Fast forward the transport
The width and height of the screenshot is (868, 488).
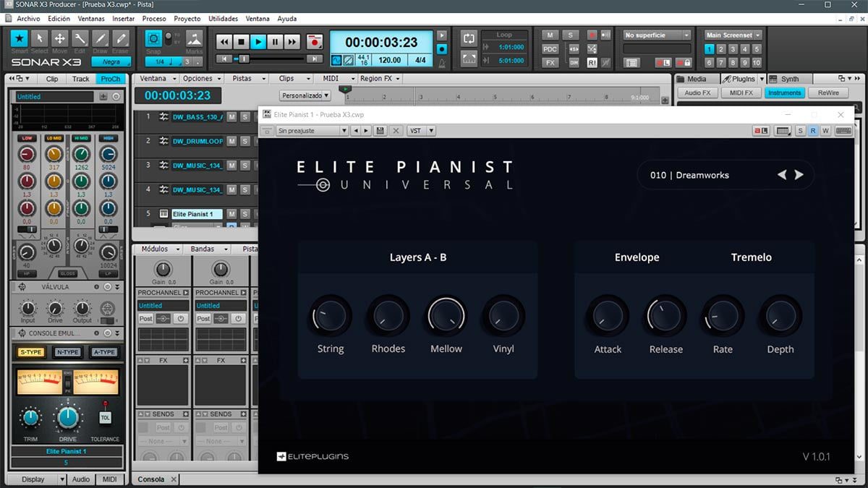[x=292, y=43]
